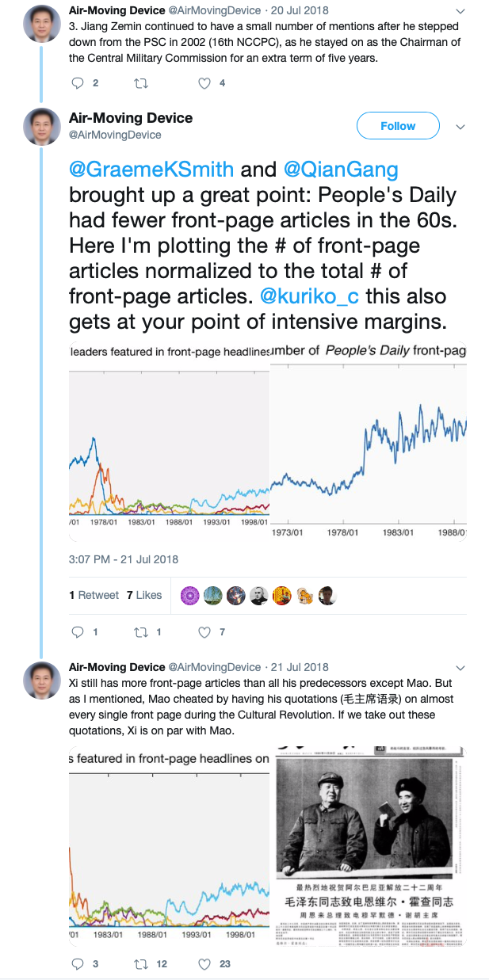Reply to the main People's Daily tweet
489x980 pixels.
[x=78, y=632]
